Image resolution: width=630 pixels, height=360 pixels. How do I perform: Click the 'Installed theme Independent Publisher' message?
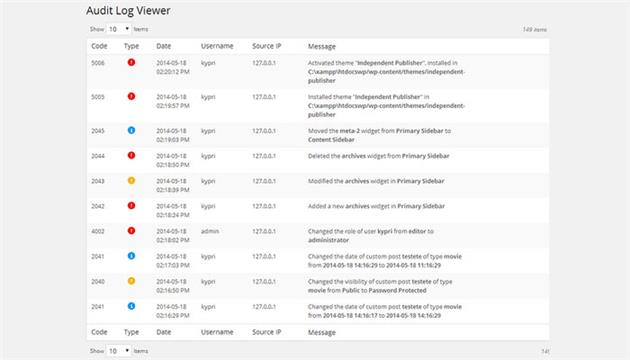click(x=386, y=106)
